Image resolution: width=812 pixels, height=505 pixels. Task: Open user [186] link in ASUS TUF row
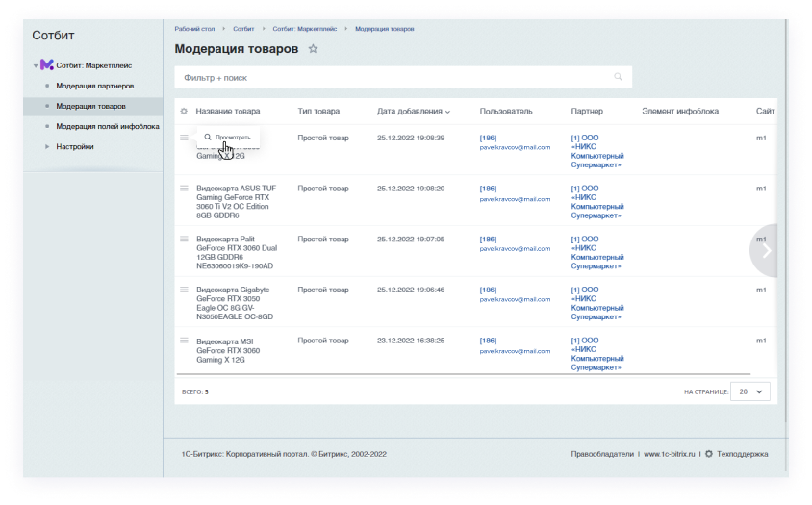pyautogui.click(x=488, y=189)
